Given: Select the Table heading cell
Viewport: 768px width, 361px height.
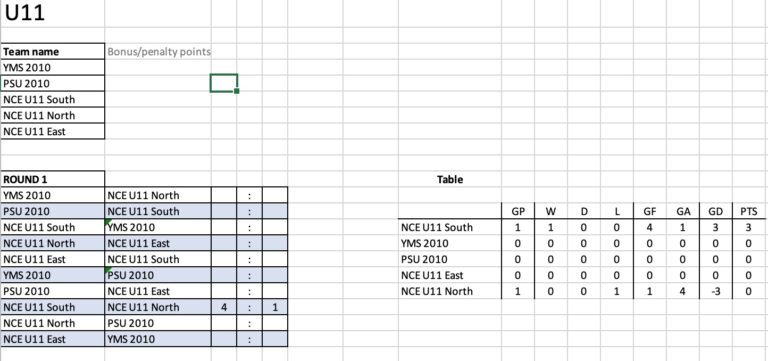Looking at the screenshot, I should (x=450, y=179).
